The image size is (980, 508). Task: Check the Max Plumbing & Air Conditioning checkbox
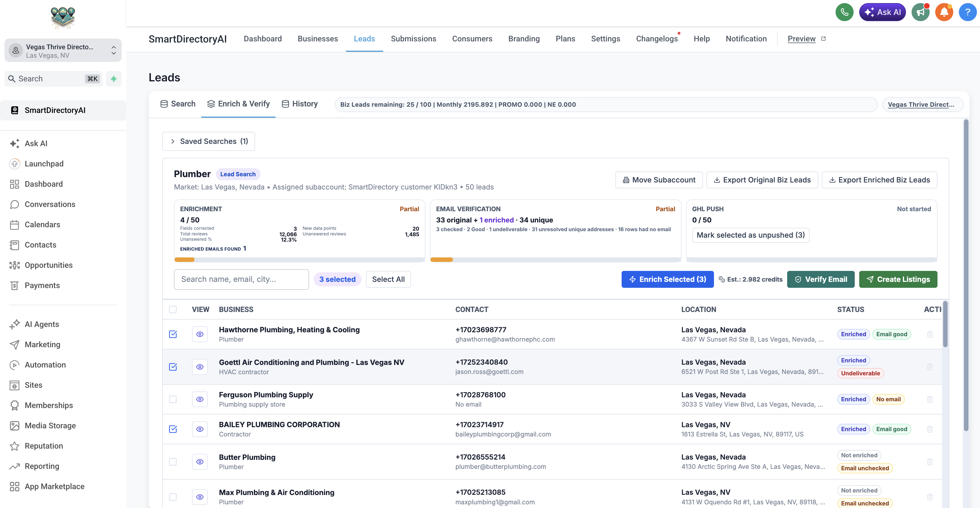173,497
